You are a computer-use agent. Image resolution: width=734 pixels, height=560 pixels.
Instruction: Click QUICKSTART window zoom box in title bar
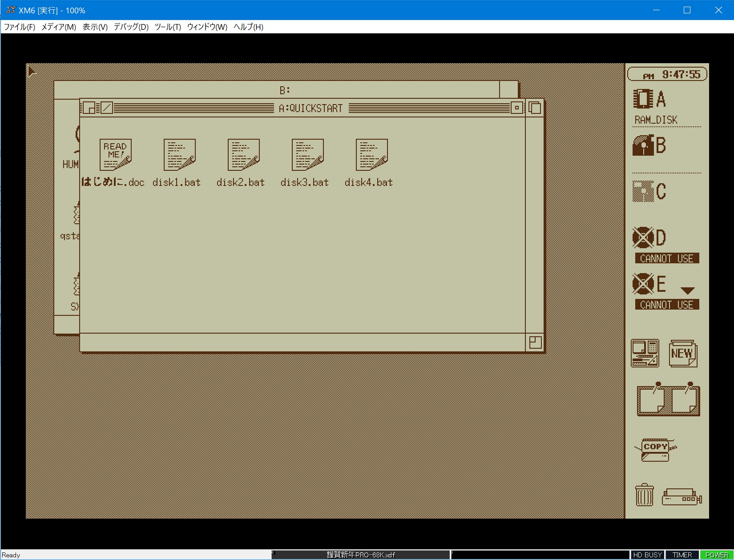click(516, 108)
